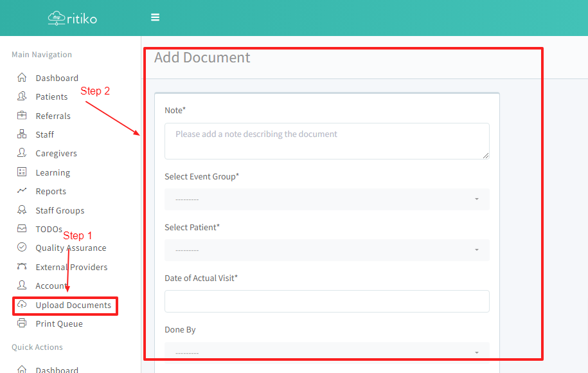Expand the Done By dropdown
This screenshot has width=588, height=373.
point(326,352)
